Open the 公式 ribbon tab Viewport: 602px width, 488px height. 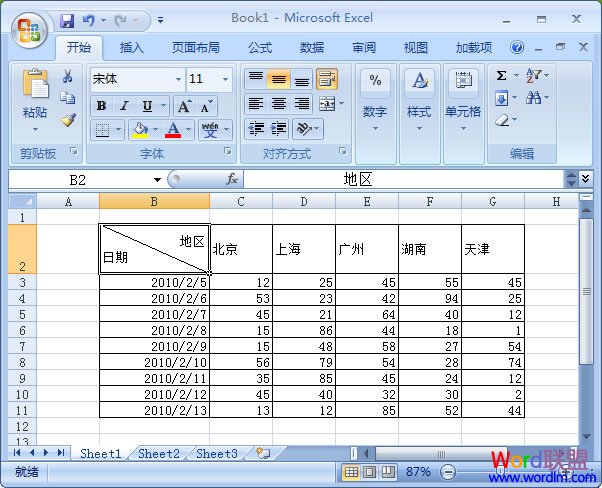coord(260,47)
